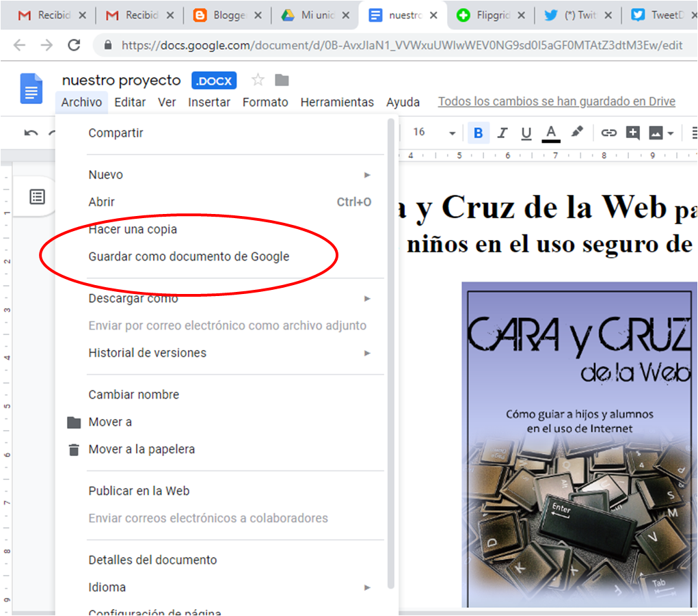Open the image insert options dropdown arrow
Viewport: 698px width, 616px height.
(671, 133)
